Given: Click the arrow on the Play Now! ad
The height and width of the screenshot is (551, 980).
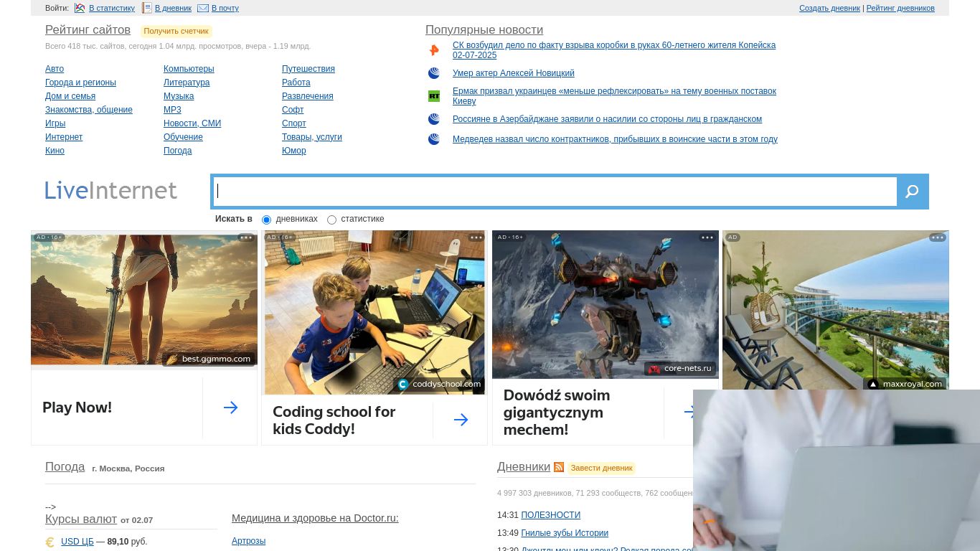Looking at the screenshot, I should (x=230, y=408).
